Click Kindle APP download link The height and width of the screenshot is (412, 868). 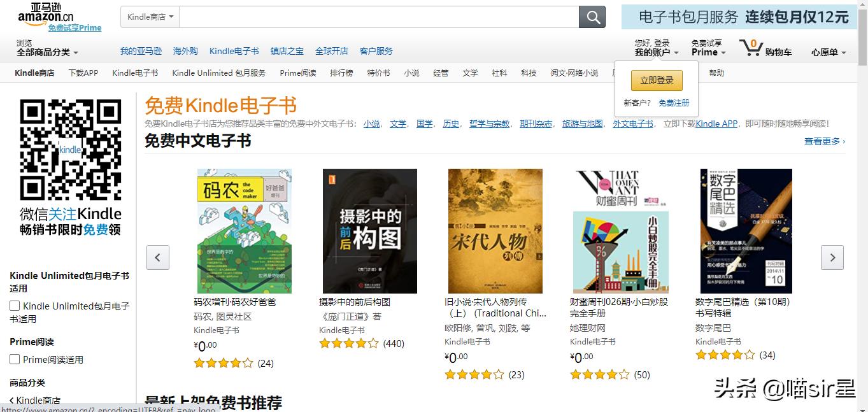(716, 124)
